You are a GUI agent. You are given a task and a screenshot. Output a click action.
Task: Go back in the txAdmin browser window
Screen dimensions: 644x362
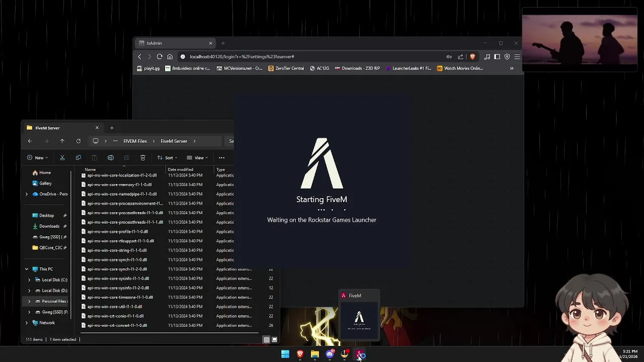click(140, 57)
